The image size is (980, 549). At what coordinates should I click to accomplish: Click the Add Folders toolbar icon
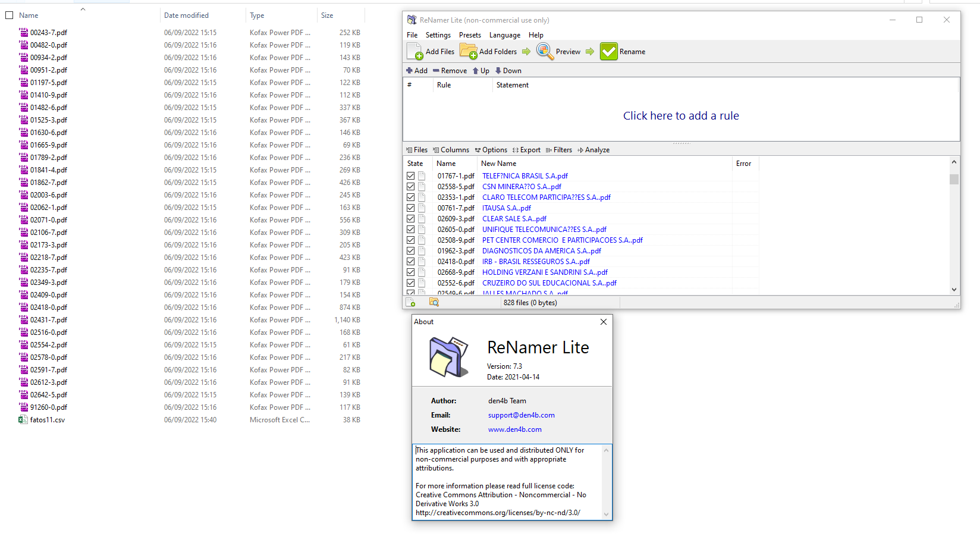pyautogui.click(x=469, y=52)
